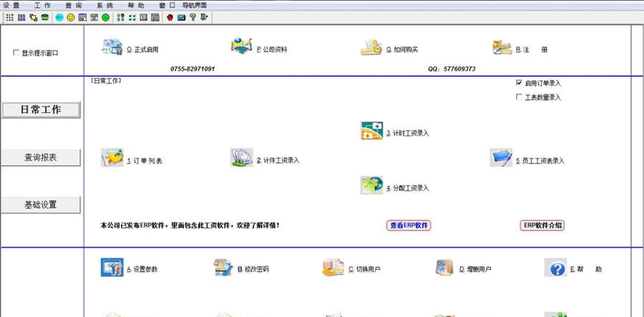This screenshot has height=317, width=644.
Task: Click the colorful dots grid toolbar icon
Action: point(10,17)
